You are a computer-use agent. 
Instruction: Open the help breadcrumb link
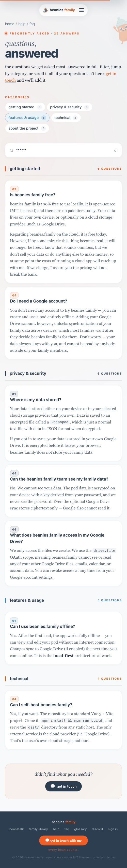pos(22,24)
